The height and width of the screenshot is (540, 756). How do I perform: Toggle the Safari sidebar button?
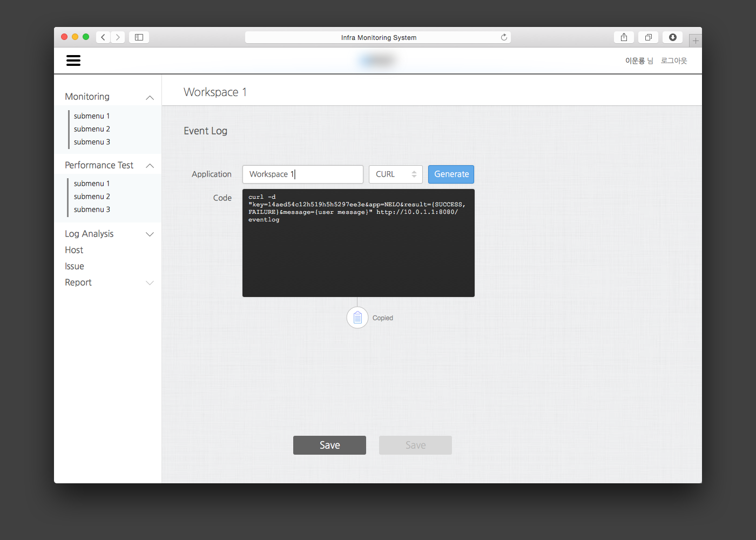[139, 37]
